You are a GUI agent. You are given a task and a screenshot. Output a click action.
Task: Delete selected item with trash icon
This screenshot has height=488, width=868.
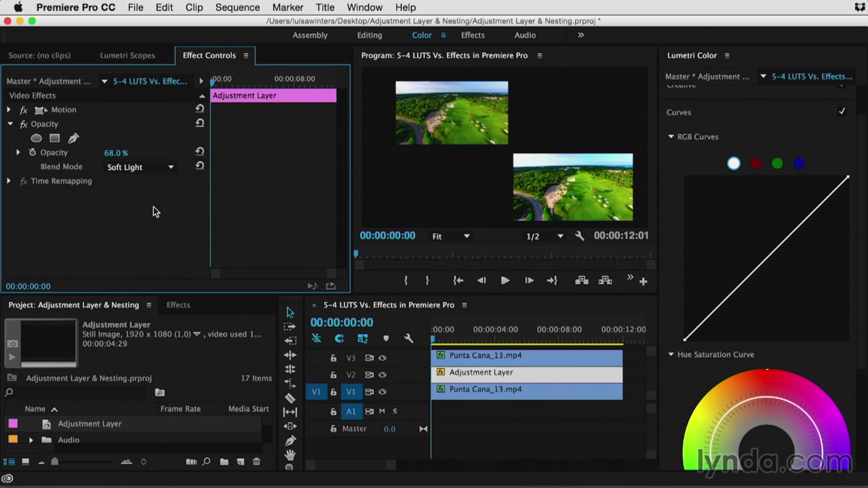256,462
